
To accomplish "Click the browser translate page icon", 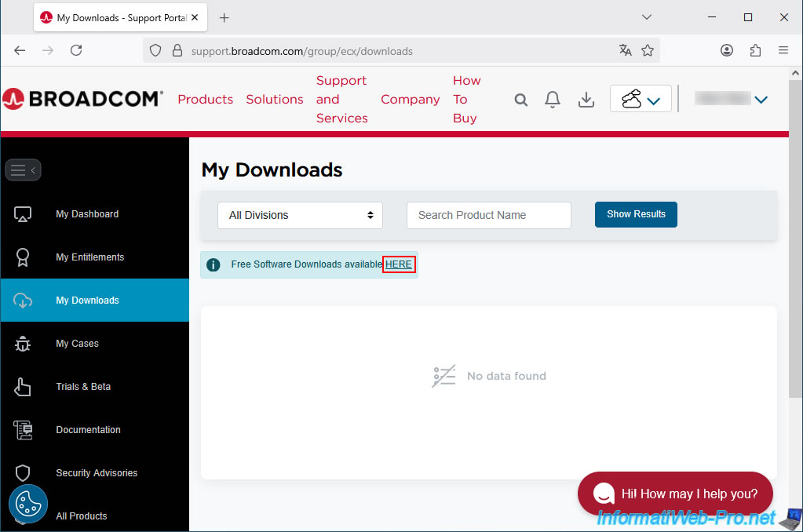I will click(626, 51).
